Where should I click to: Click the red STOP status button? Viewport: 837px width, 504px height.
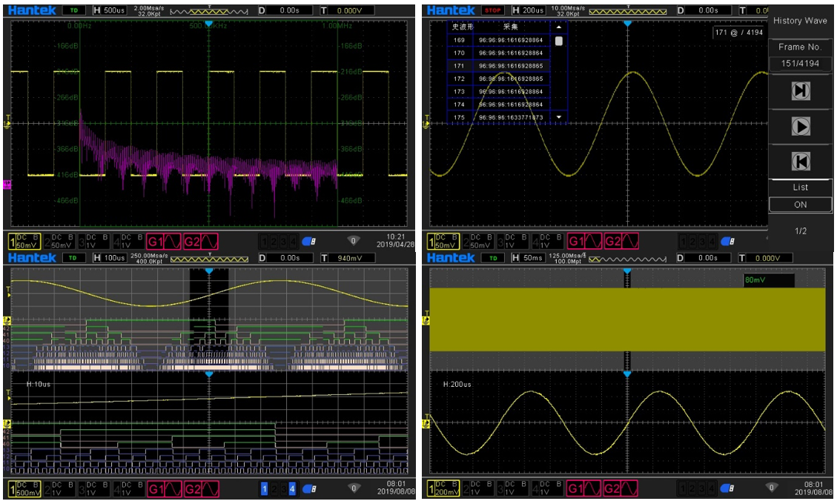click(x=492, y=11)
